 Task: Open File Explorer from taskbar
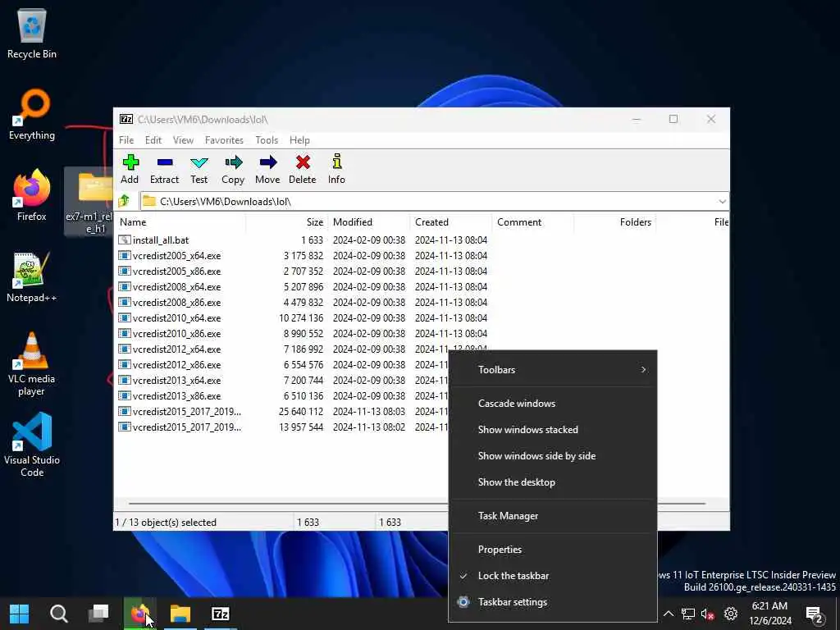pyautogui.click(x=180, y=614)
